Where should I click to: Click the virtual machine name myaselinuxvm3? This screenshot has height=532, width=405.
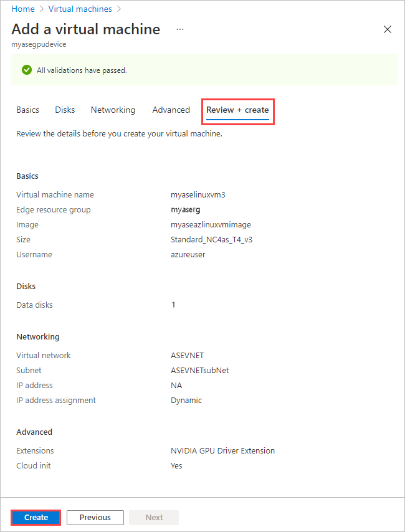click(x=198, y=194)
